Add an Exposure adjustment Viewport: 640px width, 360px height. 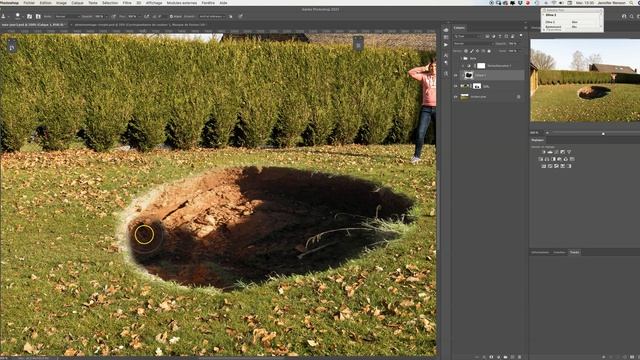[562, 152]
